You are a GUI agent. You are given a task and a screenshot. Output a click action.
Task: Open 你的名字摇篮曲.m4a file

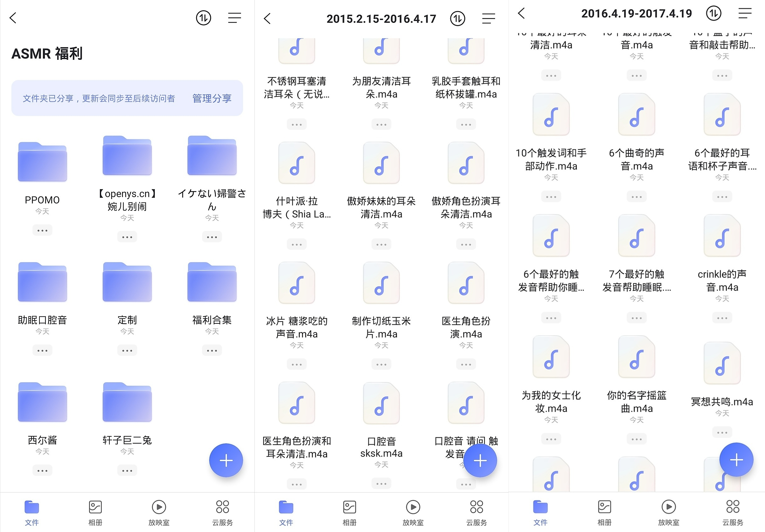pos(637,357)
